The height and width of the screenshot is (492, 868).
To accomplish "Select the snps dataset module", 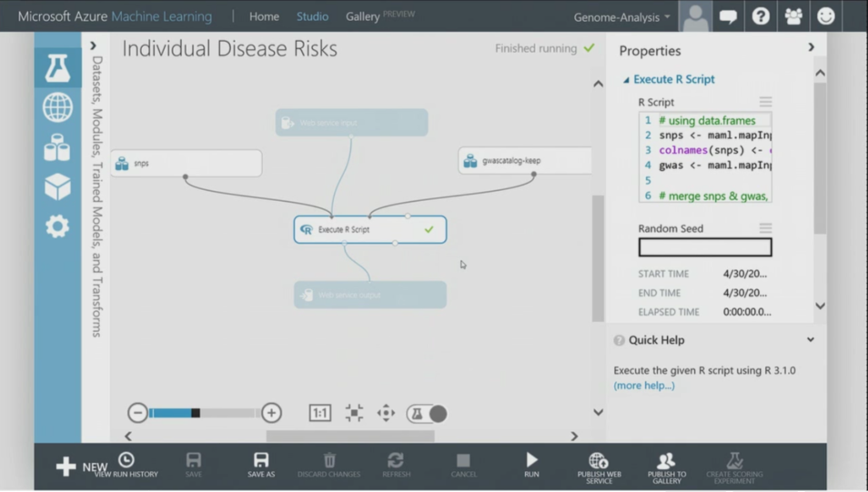I will point(187,164).
